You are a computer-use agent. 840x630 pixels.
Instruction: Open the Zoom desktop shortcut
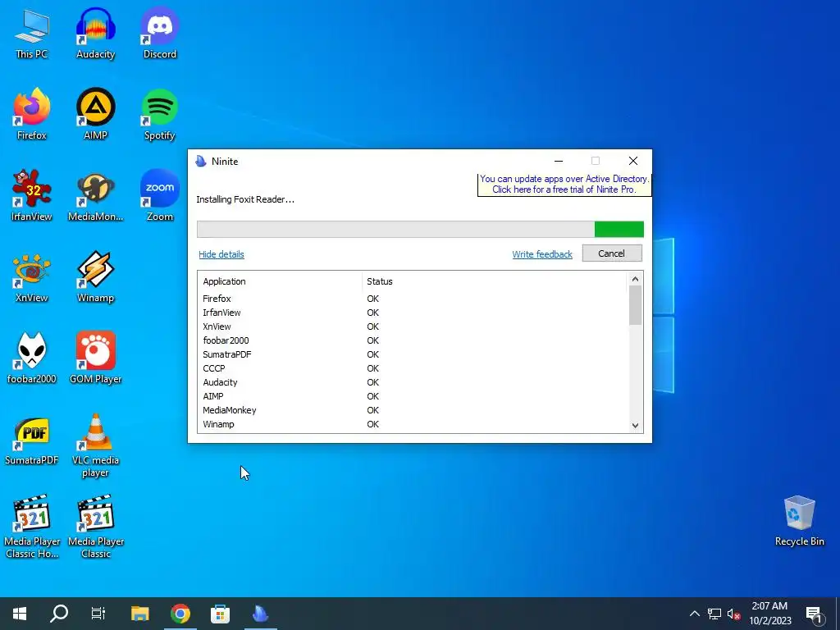click(160, 195)
